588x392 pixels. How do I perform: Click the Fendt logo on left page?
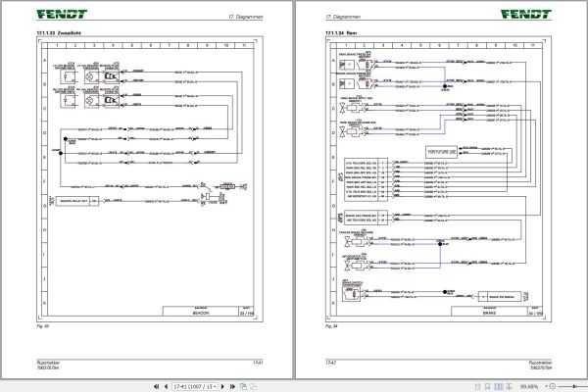[62, 15]
